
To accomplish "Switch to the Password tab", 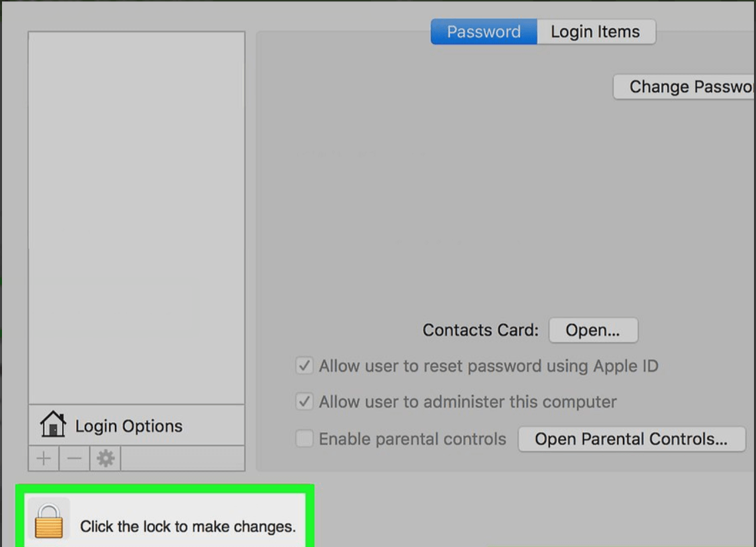I will (x=483, y=32).
